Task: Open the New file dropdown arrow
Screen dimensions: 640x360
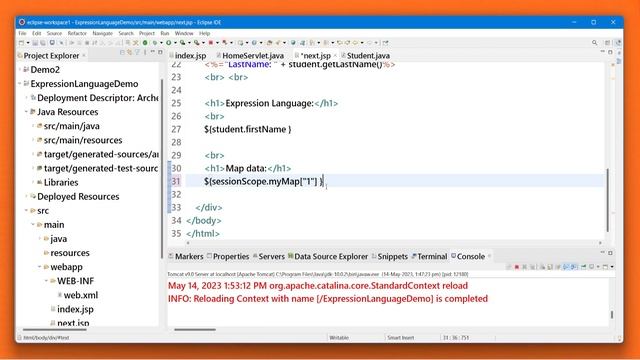Action: [28, 43]
